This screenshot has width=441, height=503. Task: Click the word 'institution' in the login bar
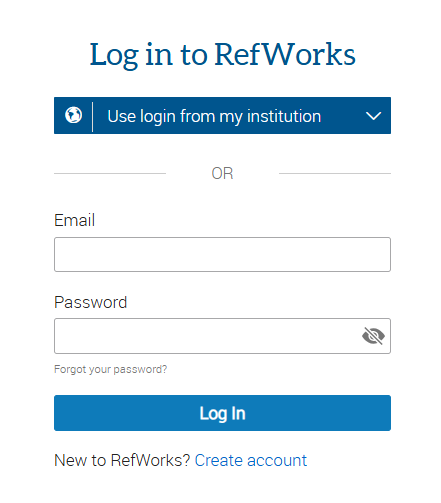[284, 116]
